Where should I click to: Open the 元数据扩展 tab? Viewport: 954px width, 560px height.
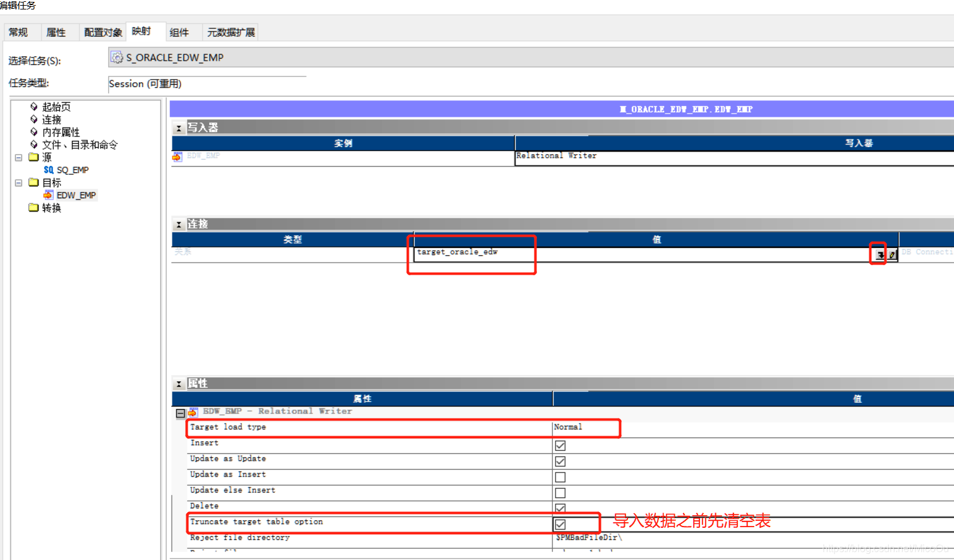coord(231,32)
